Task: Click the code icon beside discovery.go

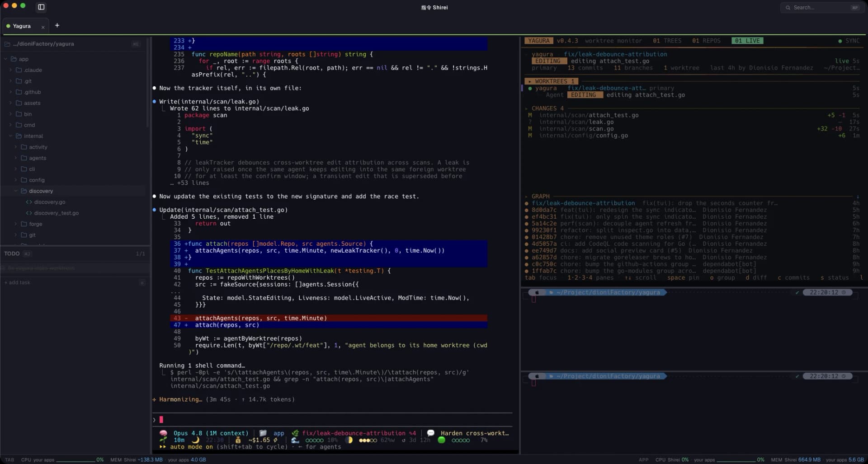Action: (x=29, y=202)
